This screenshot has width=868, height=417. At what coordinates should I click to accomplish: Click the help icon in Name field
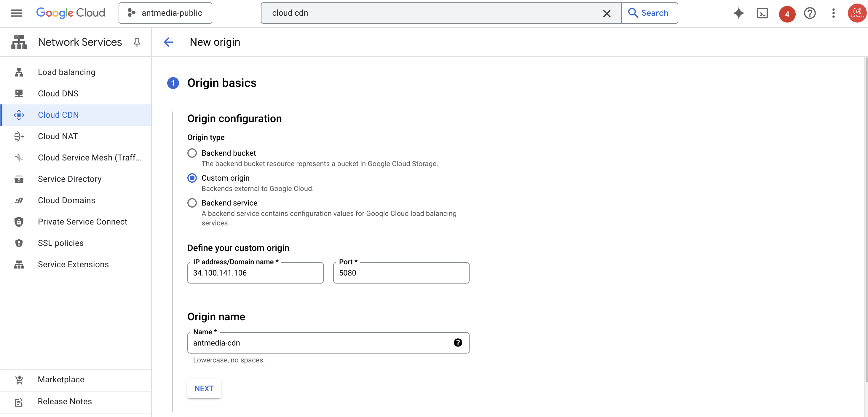tap(458, 343)
